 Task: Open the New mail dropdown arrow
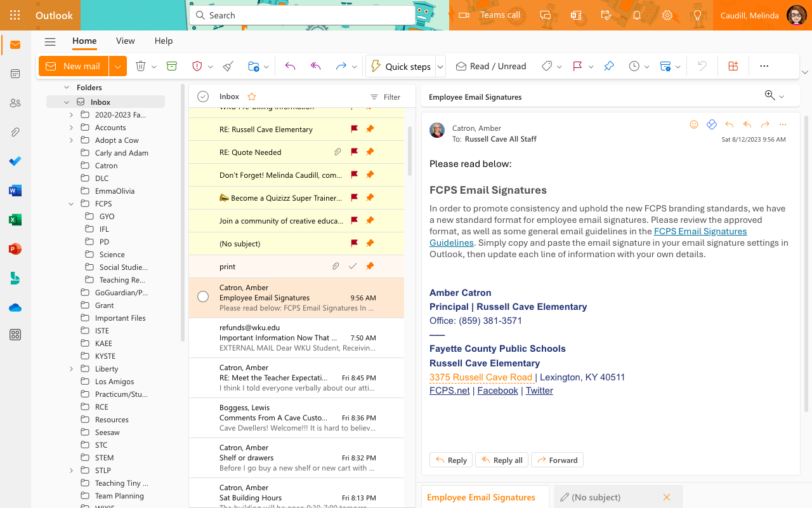(117, 66)
